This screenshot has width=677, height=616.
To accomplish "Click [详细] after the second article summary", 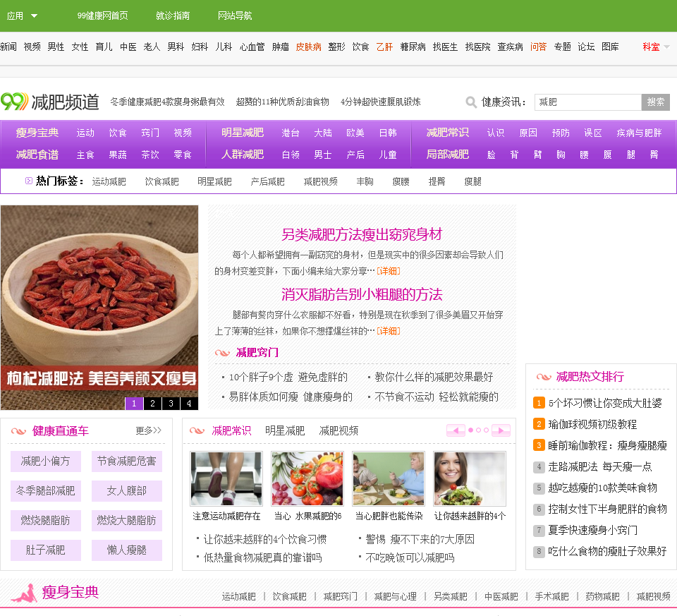I will [388, 332].
